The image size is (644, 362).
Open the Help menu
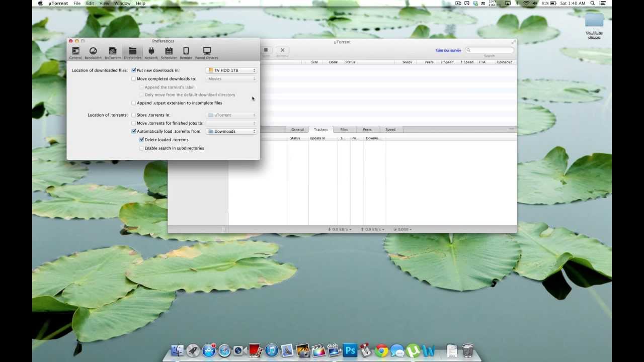(140, 3)
